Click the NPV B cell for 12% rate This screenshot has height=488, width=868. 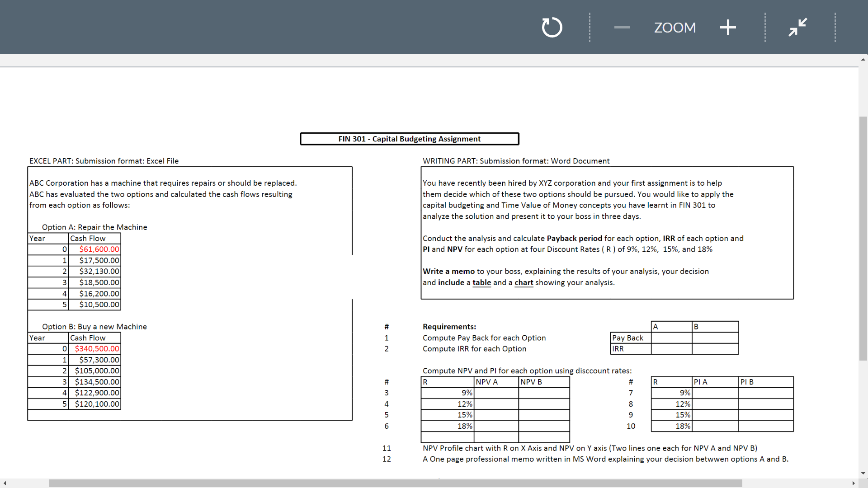(544, 404)
